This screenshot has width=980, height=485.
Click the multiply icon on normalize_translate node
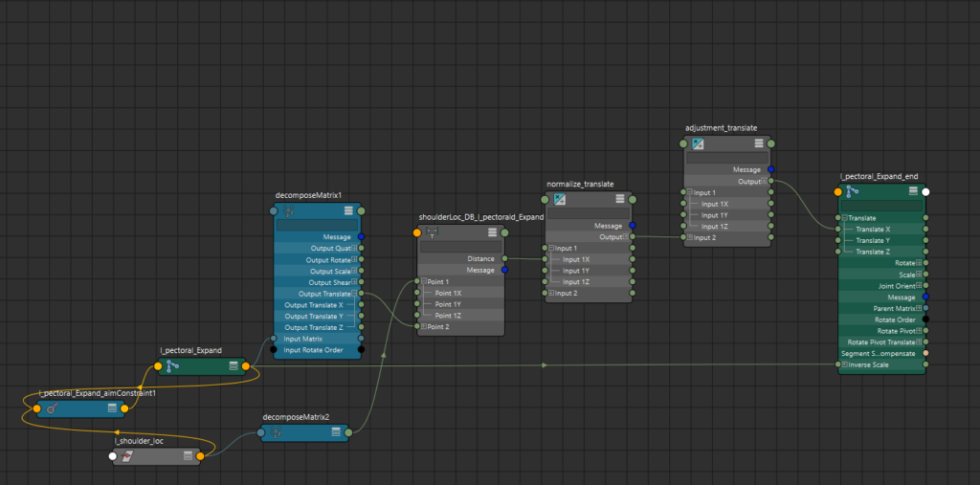(x=560, y=200)
